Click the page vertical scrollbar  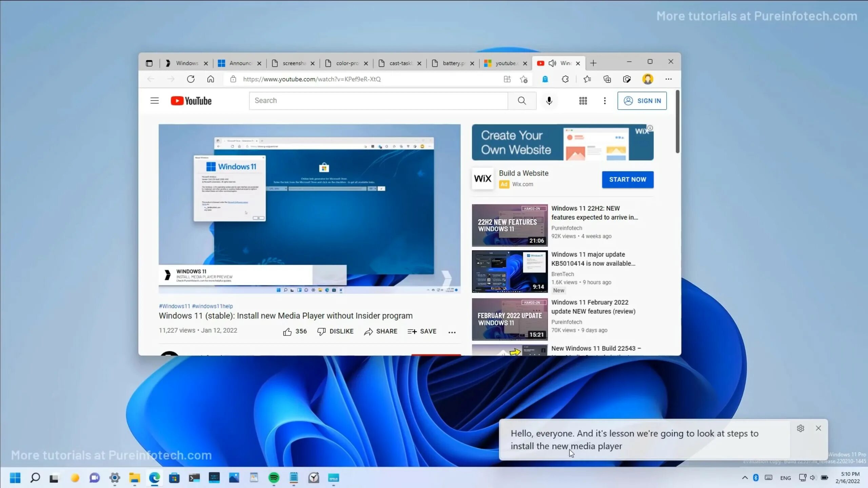point(677,122)
